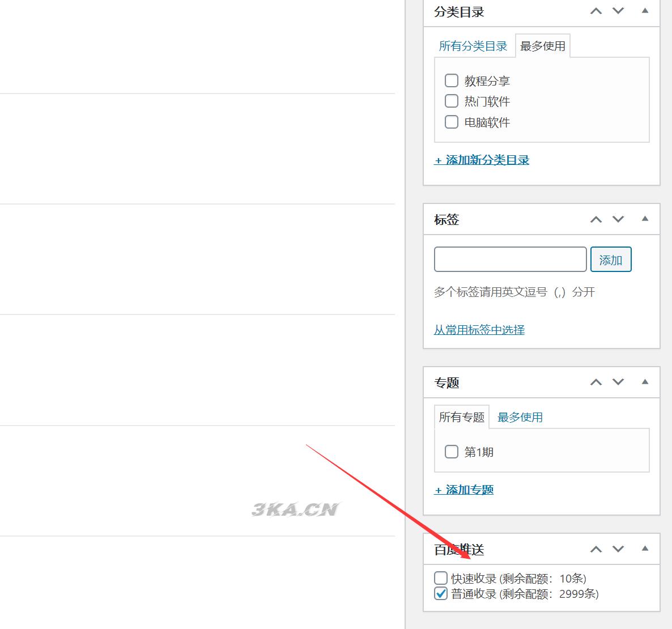Move 分类目录 panel up
This screenshot has height=629, width=672.
pyautogui.click(x=596, y=11)
